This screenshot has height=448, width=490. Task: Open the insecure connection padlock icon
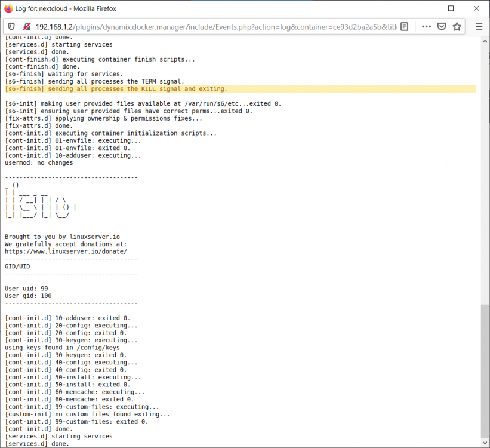tap(27, 27)
